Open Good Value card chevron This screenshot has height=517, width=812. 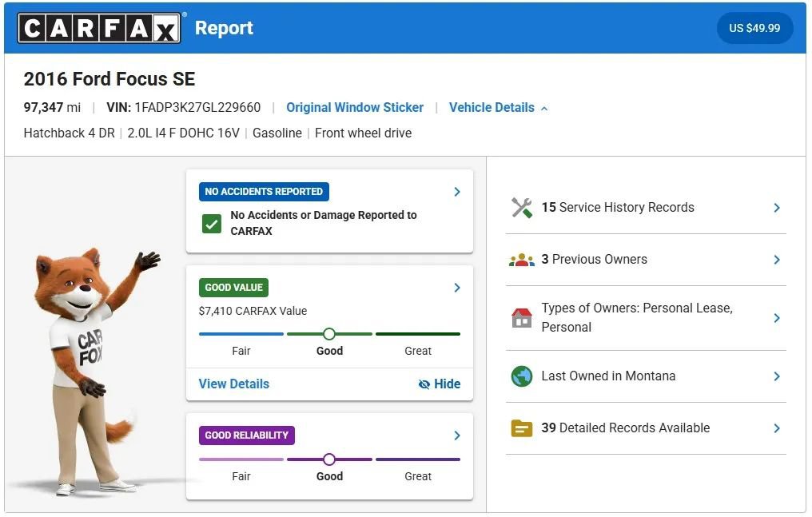[x=457, y=288]
